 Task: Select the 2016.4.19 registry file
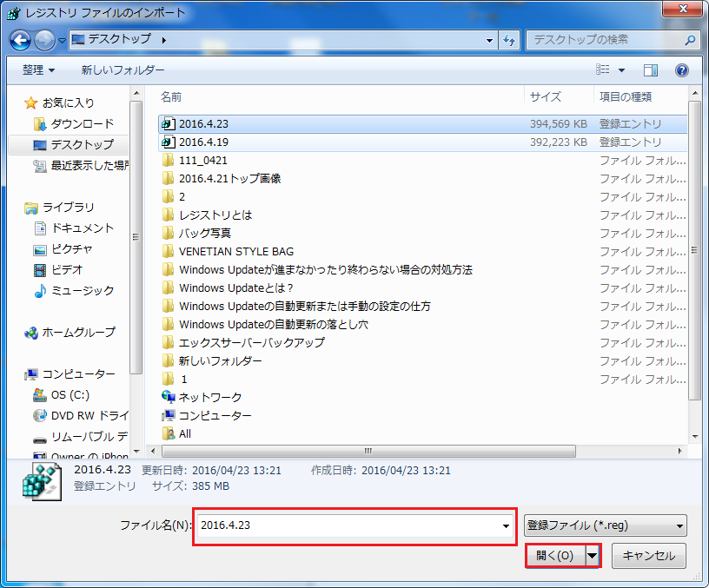pos(422,142)
